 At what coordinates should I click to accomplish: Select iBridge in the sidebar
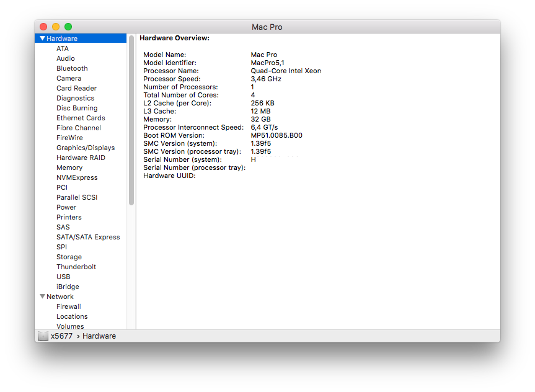pos(68,286)
